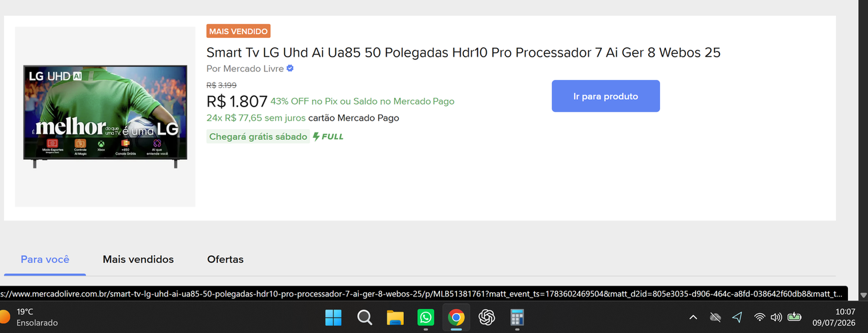Switch to the Ofertas tab
868x333 pixels.
click(x=225, y=259)
